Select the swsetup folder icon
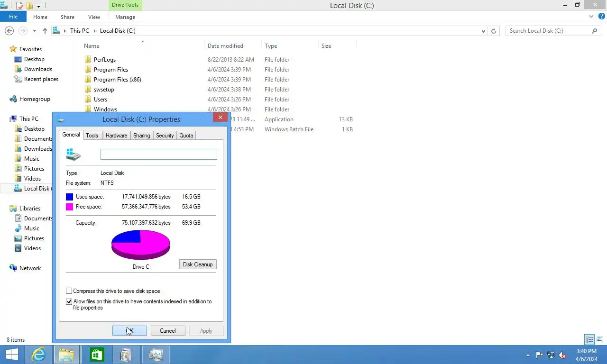607x364 pixels. click(x=88, y=90)
